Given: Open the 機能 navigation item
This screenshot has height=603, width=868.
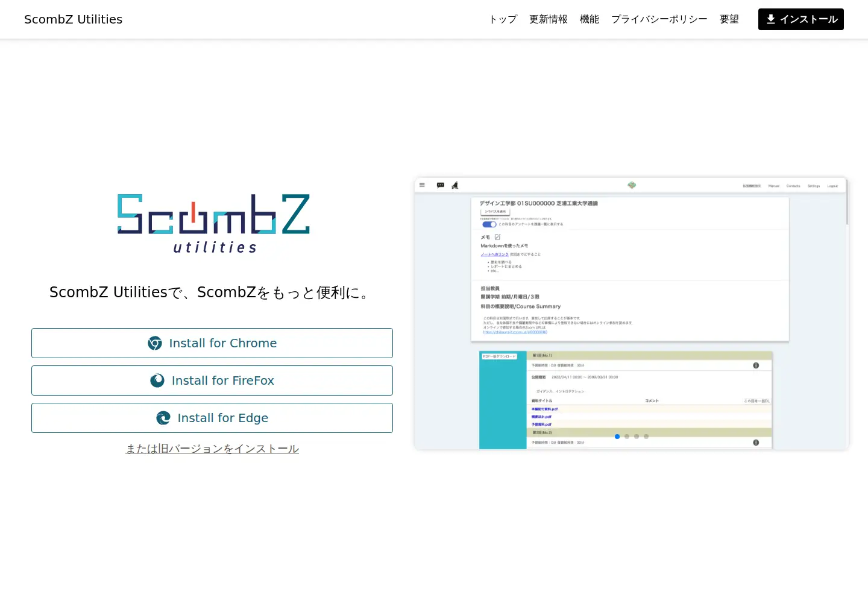Looking at the screenshot, I should coord(589,19).
